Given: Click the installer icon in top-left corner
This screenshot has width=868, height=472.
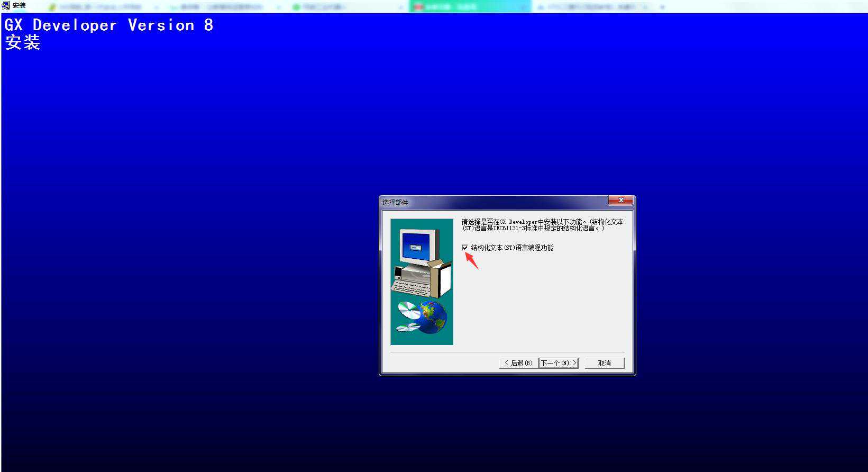Looking at the screenshot, I should (x=6, y=6).
